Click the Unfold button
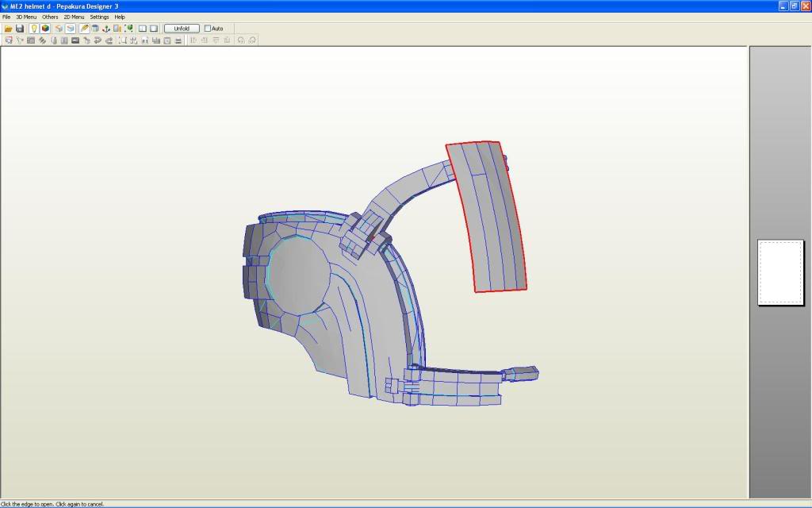The width and height of the screenshot is (812, 508). coord(182,29)
